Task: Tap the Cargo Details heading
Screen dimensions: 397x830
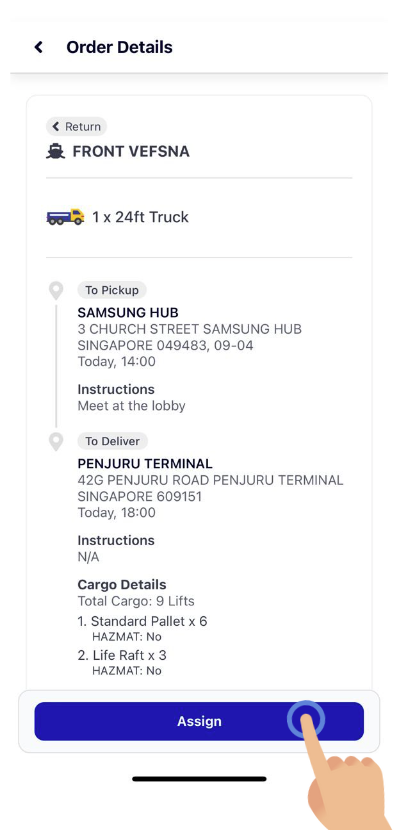Action: [x=122, y=584]
